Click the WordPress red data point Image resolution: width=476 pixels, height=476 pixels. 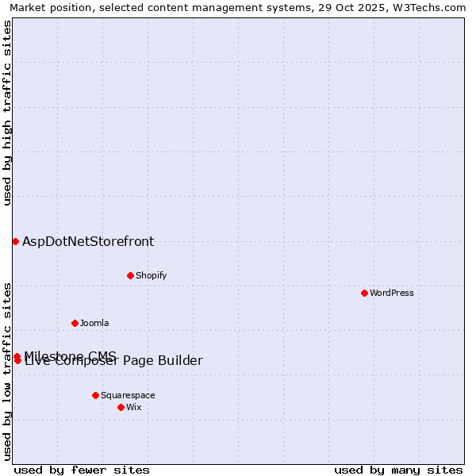[364, 293]
